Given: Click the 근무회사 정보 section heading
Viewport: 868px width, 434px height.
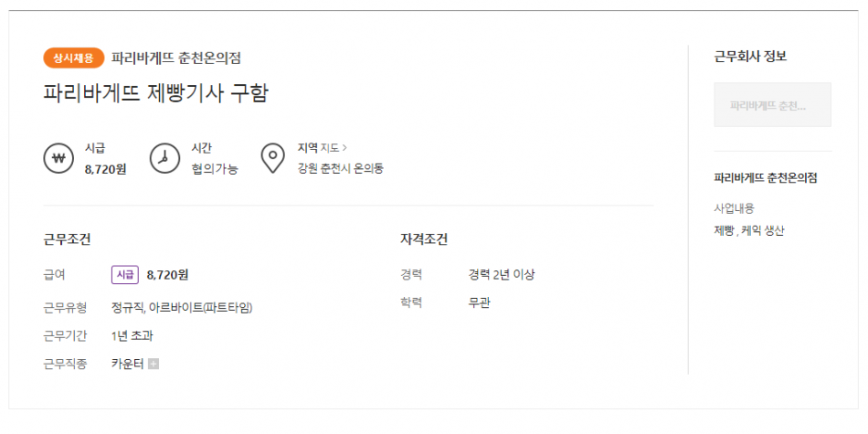Looking at the screenshot, I should tap(750, 57).
